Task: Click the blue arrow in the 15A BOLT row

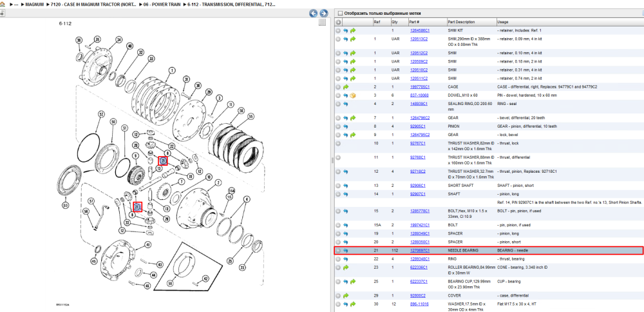Action: tap(345, 225)
